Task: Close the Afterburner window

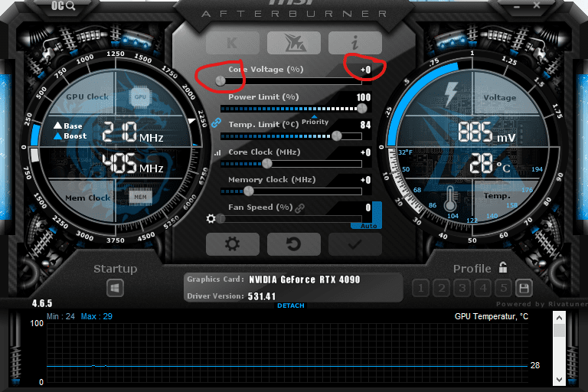Action: [x=537, y=5]
